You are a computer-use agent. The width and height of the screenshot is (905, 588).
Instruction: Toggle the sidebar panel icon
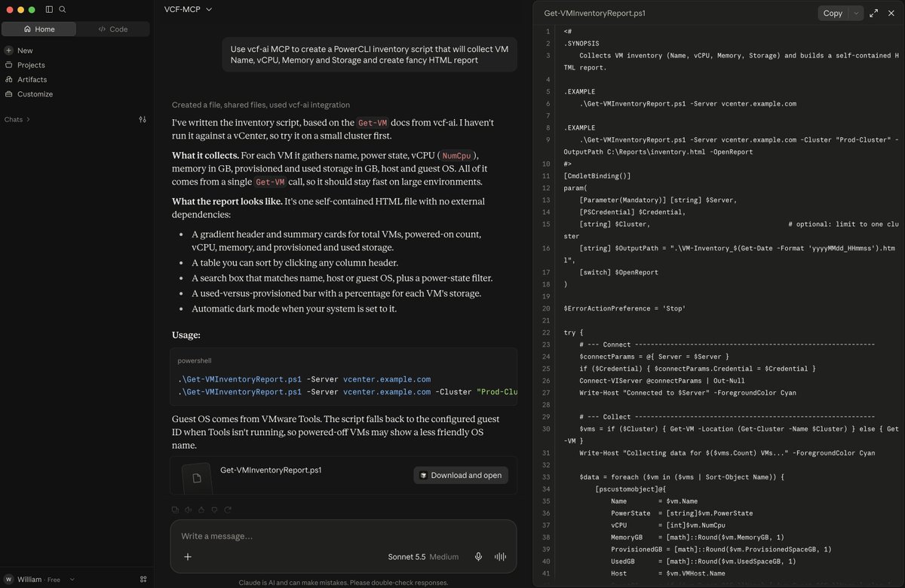point(49,10)
